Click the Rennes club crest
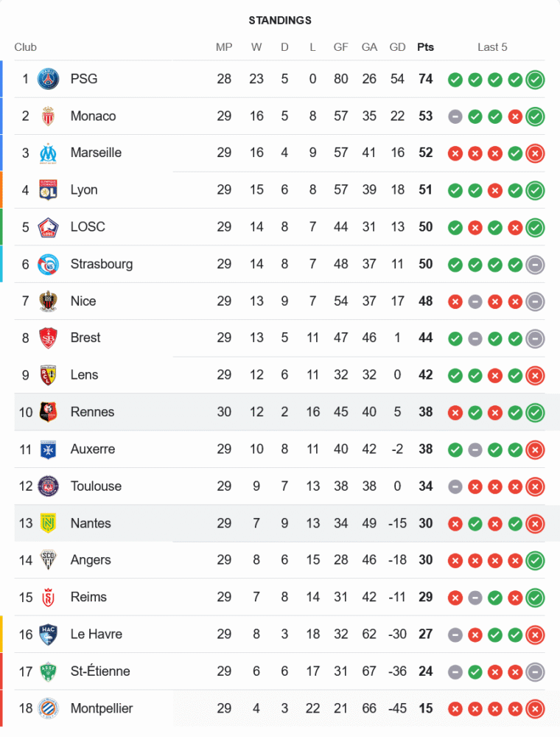The image size is (560, 737). 48,412
